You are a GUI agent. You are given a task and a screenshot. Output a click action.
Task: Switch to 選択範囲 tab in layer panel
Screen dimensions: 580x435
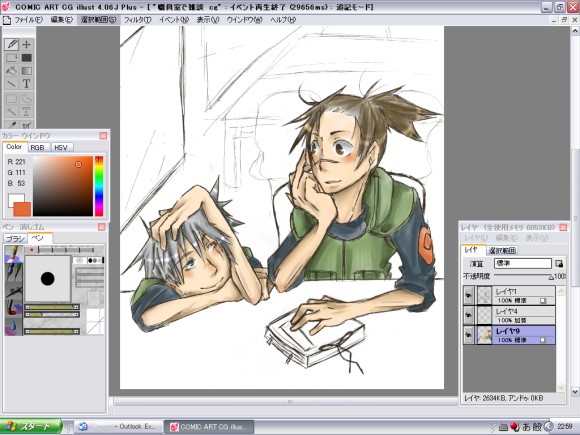click(502, 250)
